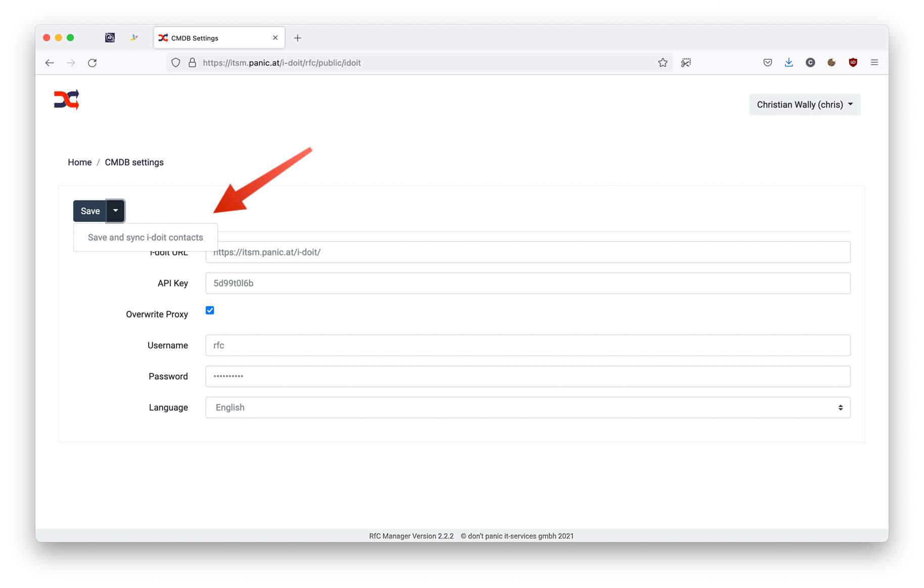924x588 pixels.
Task: Click the macOS green maximize window button
Action: click(70, 38)
